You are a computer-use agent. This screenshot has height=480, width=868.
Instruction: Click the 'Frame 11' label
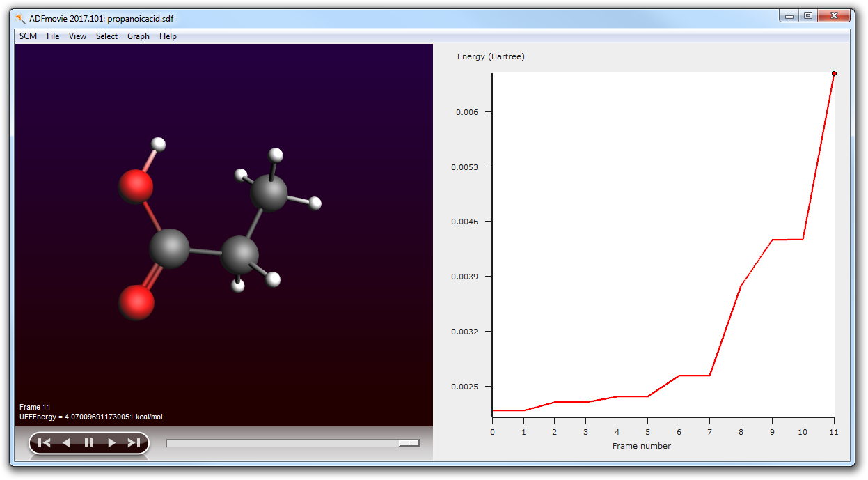click(35, 407)
